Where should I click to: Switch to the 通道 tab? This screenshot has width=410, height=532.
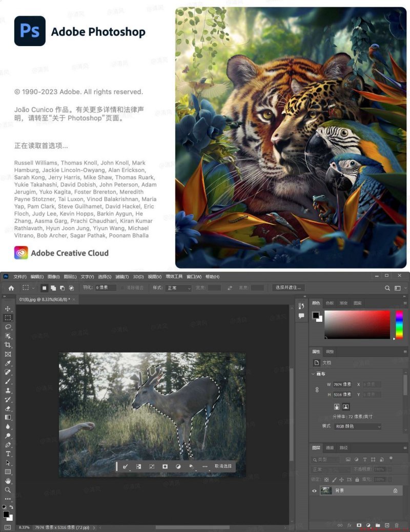point(330,447)
